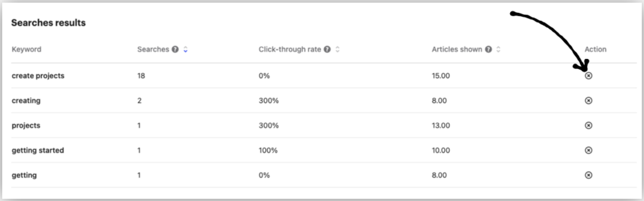The width and height of the screenshot is (644, 201).
Task: Show help tooltip icon for Articles shown
Action: tap(488, 50)
